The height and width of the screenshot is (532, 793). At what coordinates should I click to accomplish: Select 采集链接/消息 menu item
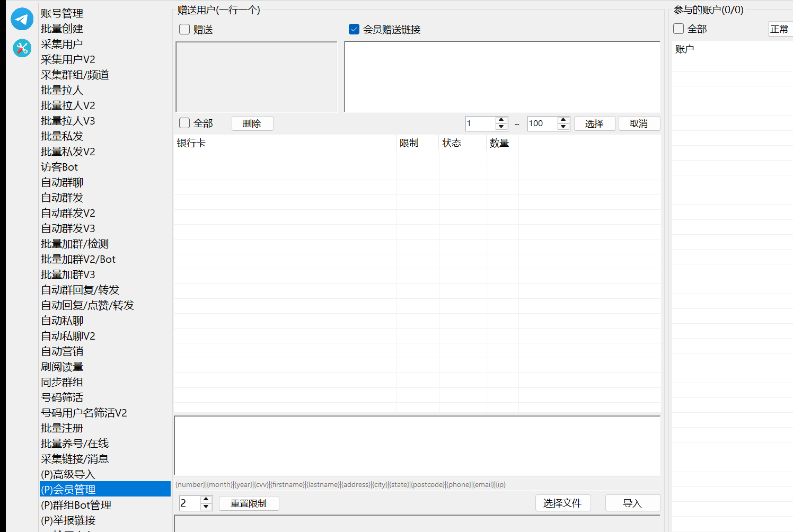click(75, 459)
